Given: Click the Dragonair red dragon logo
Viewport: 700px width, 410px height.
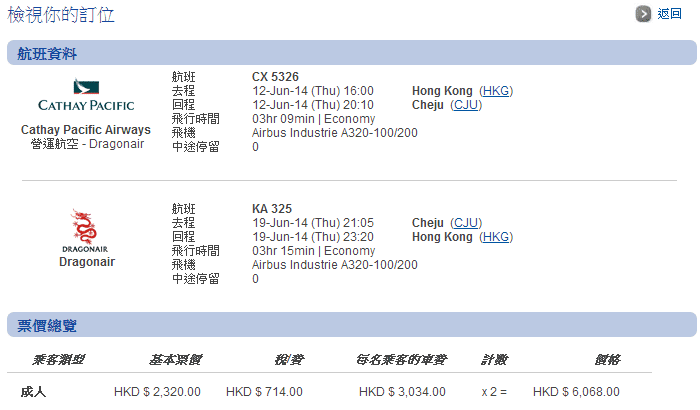Looking at the screenshot, I should click(x=86, y=228).
